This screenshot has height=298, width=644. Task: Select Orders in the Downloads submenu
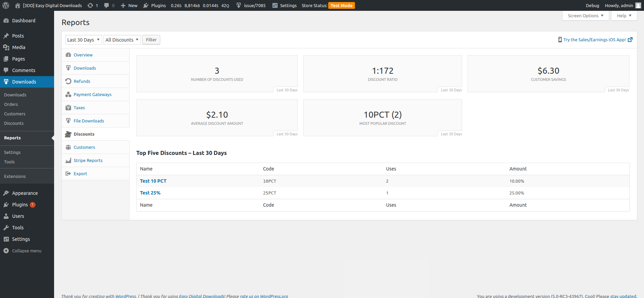tap(11, 105)
